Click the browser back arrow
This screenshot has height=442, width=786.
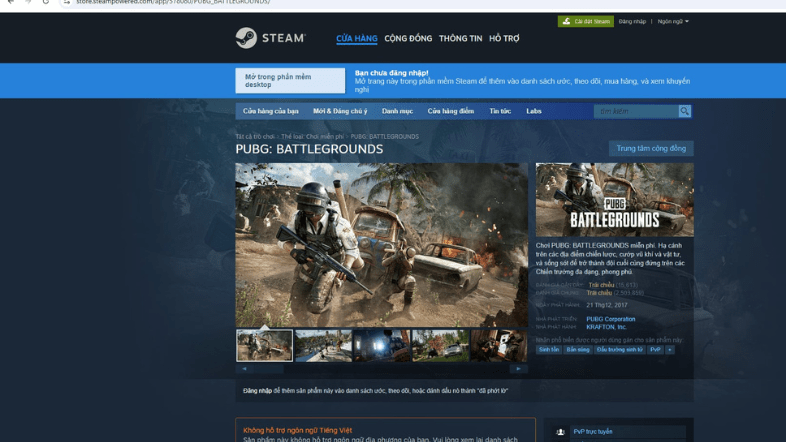pos(8,2)
